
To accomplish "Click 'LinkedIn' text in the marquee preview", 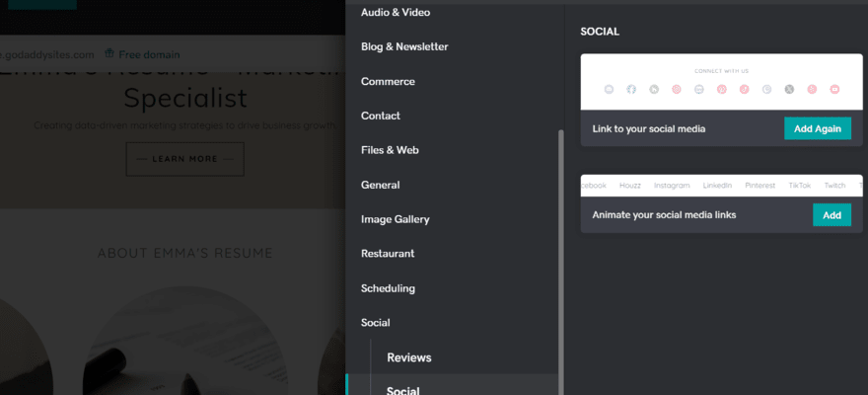I will 717,186.
